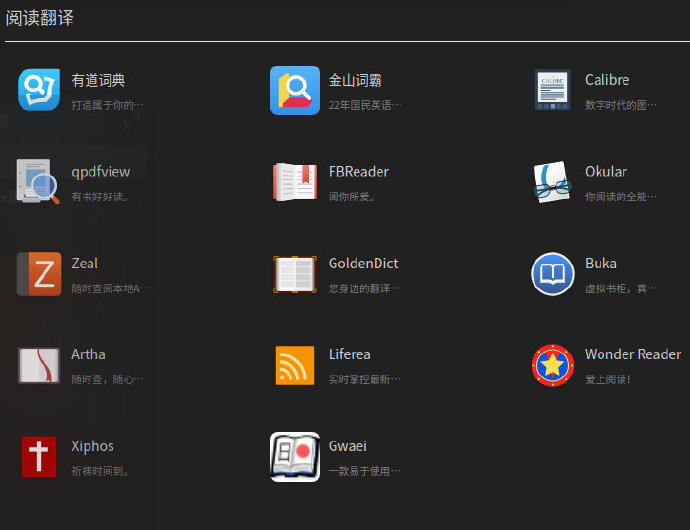Image resolution: width=690 pixels, height=530 pixels.
Task: Select the Liferea app title
Action: tap(349, 354)
